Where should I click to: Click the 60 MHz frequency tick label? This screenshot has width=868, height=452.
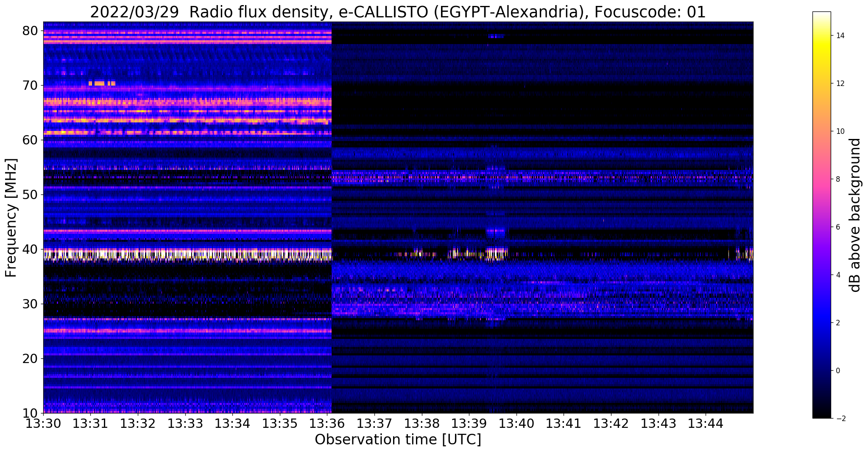30,140
